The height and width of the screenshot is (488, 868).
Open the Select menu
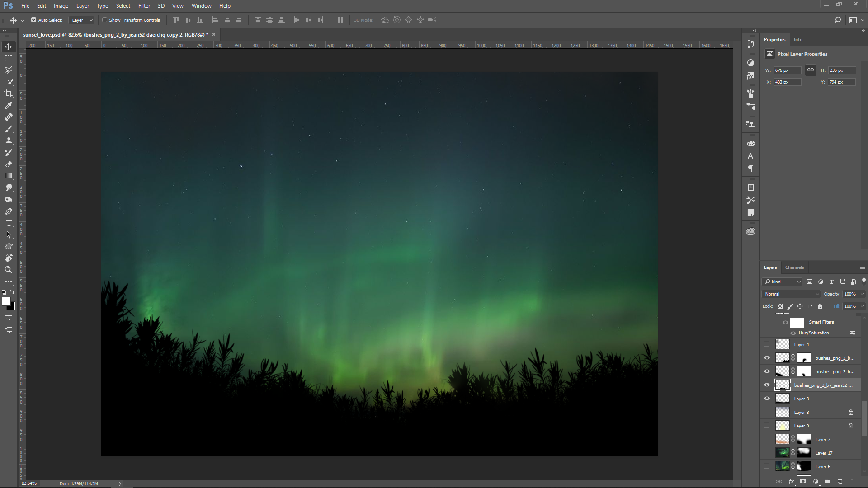coord(123,5)
